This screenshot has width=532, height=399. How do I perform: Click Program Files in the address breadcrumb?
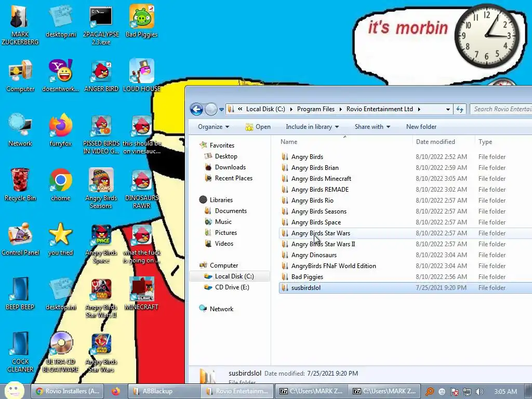tap(315, 109)
